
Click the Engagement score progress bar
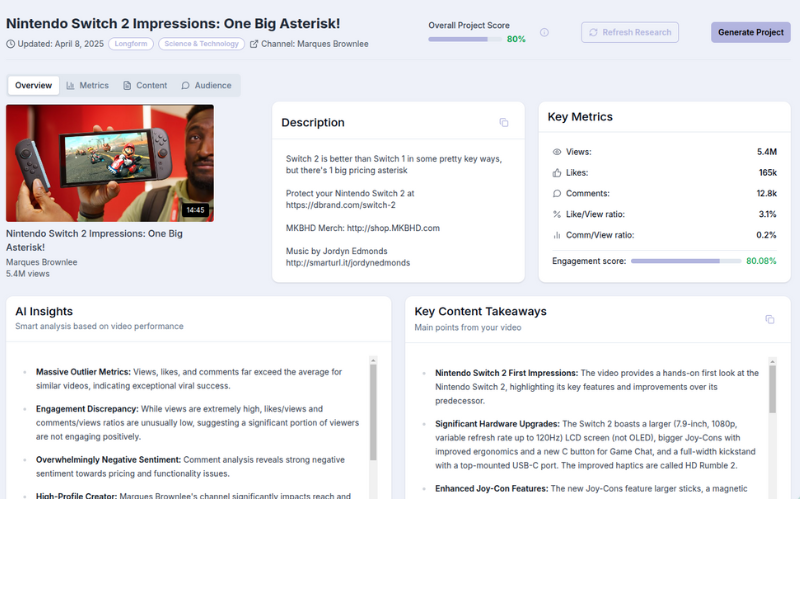click(686, 261)
